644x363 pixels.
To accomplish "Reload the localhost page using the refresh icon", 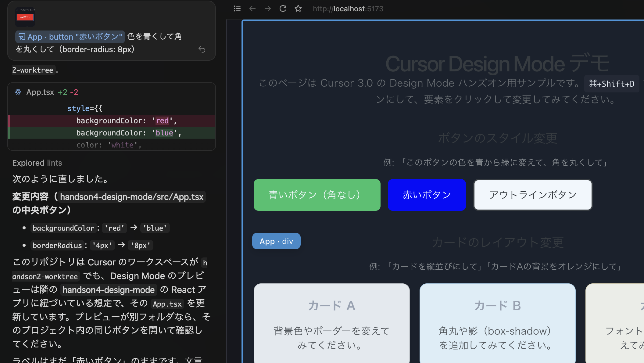I will (x=283, y=9).
